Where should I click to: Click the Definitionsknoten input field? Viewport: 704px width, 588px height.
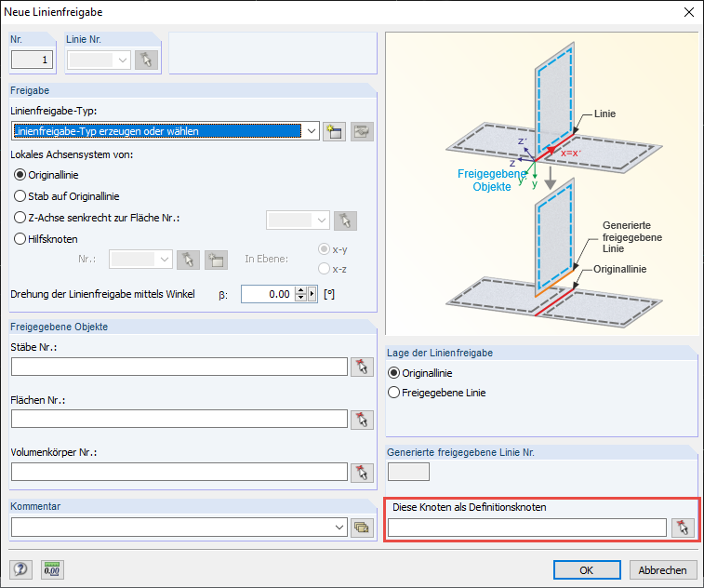coord(527,528)
